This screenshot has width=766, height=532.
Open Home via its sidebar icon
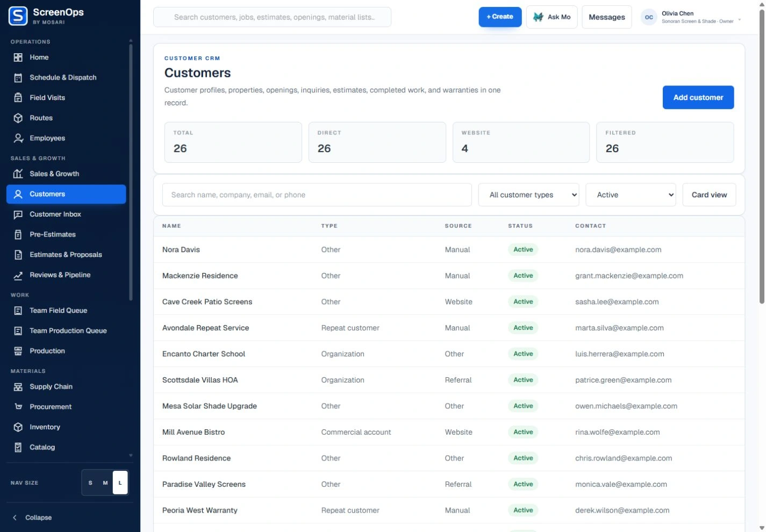18,57
